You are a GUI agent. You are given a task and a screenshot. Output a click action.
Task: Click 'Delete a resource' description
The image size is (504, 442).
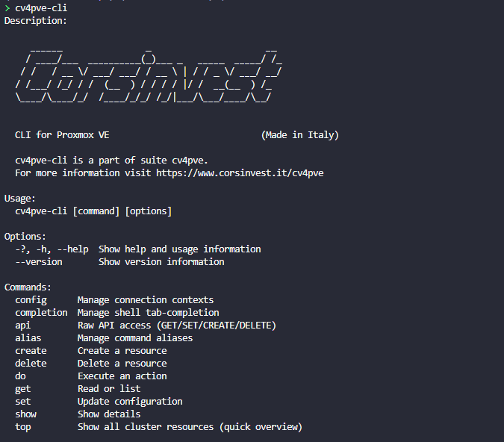coord(122,364)
